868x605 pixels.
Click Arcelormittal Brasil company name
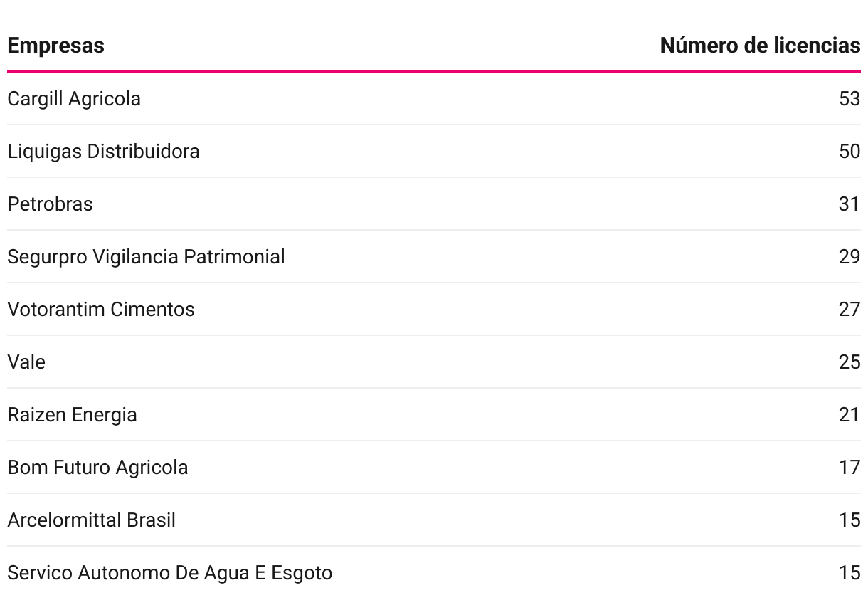[91, 520]
